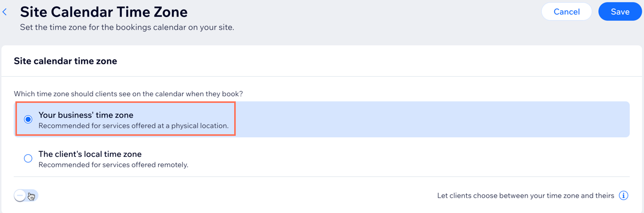This screenshot has height=213, width=644.
Task: Click the empty blue area of the selected option row
Action: [x=432, y=119]
